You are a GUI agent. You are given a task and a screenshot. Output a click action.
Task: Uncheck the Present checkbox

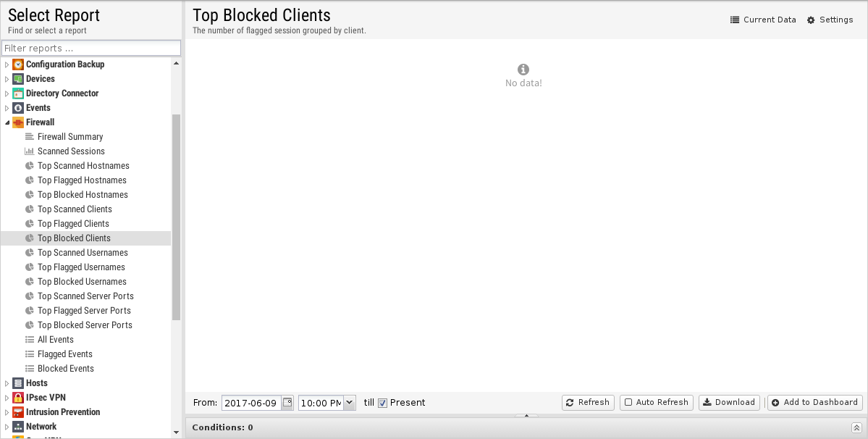click(x=382, y=403)
